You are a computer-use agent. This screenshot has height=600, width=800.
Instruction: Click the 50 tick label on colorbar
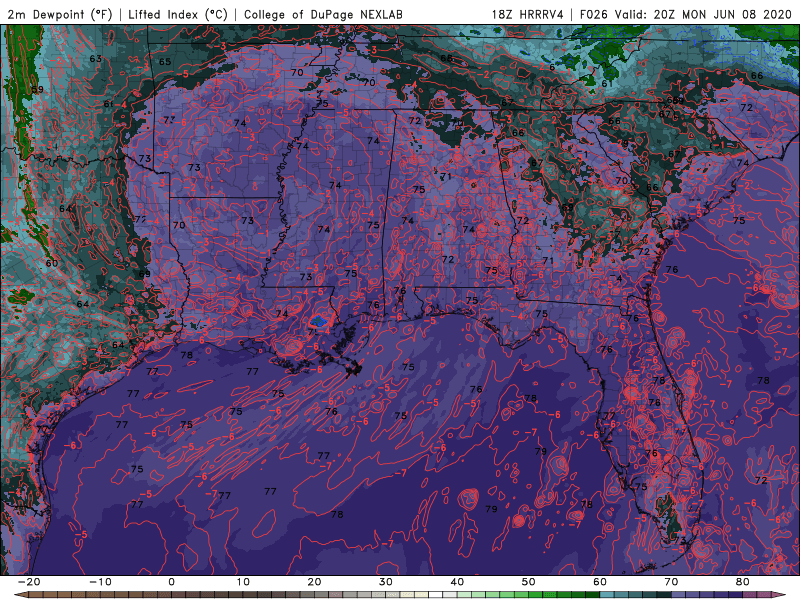[529, 582]
